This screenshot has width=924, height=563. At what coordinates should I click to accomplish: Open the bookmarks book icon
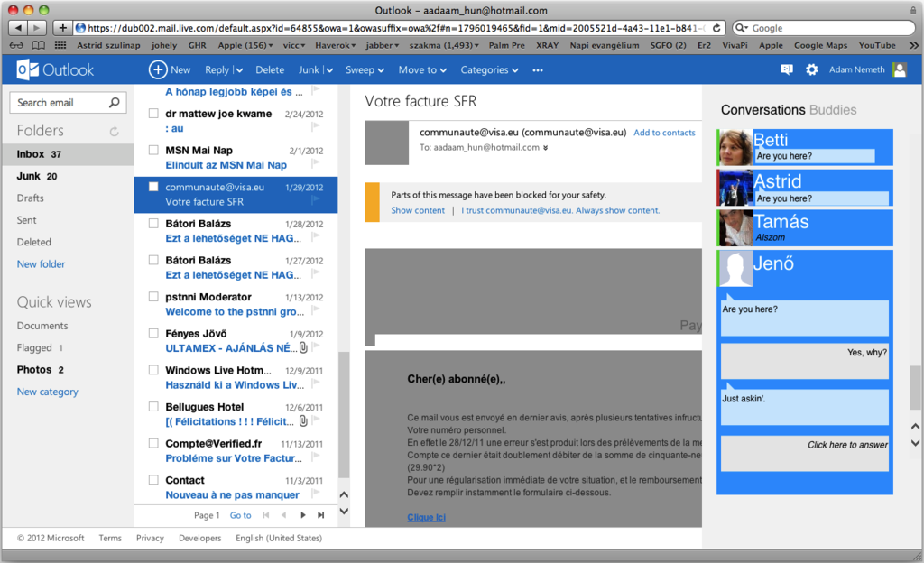point(38,45)
